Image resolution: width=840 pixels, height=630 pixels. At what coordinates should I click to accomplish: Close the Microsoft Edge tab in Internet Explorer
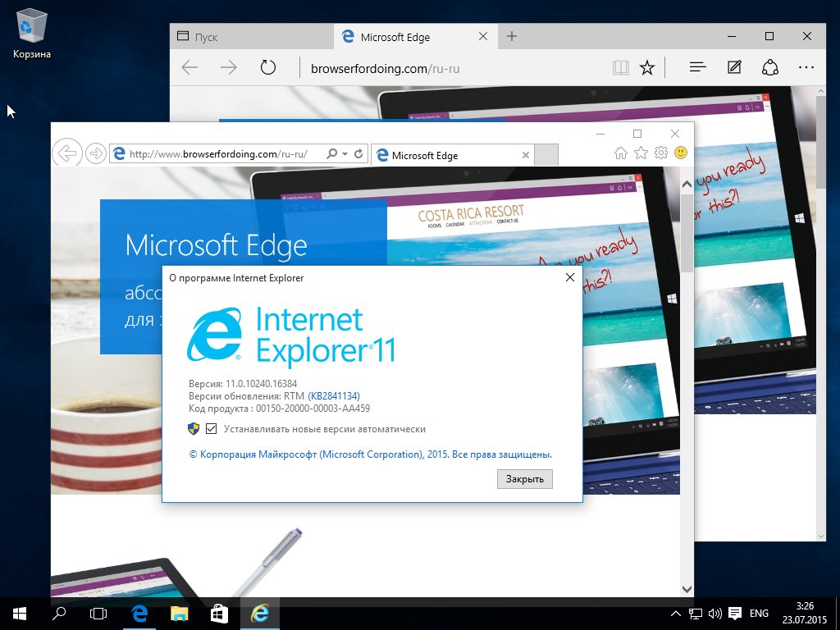[526, 155]
